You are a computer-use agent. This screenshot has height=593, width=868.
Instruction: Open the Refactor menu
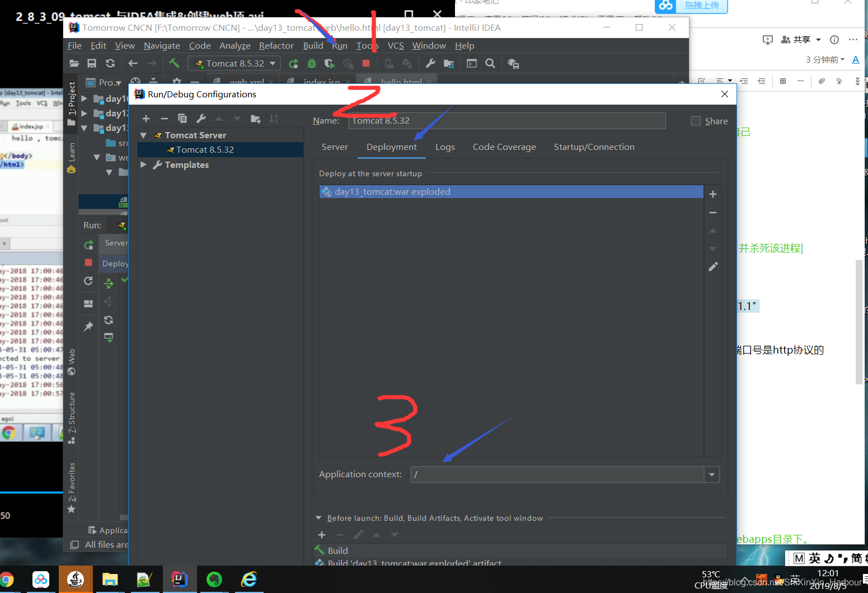(276, 45)
